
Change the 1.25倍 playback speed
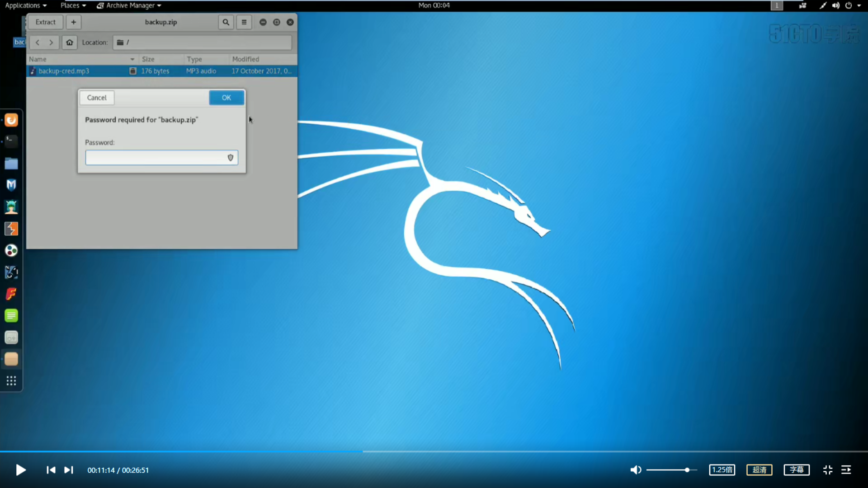(x=722, y=470)
